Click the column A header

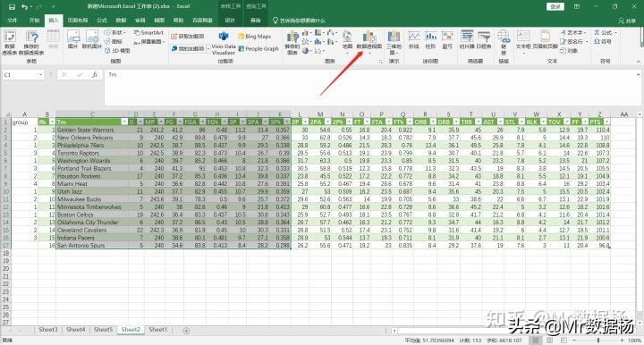tap(24, 114)
